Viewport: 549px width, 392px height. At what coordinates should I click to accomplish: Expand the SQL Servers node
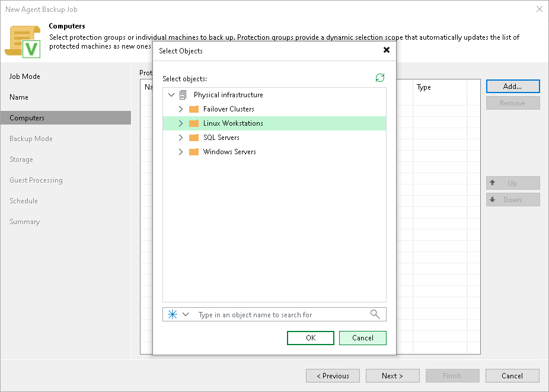pos(181,138)
